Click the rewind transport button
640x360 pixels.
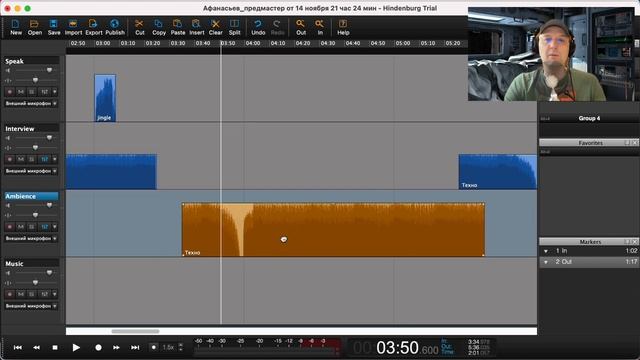point(36,347)
